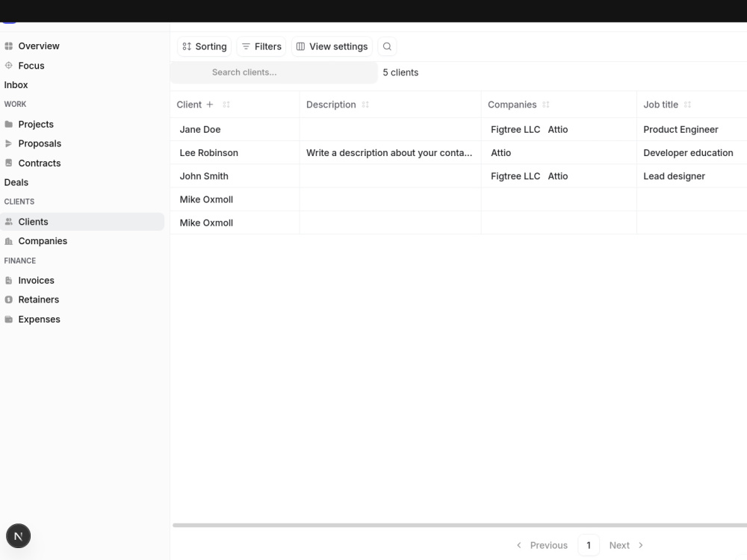Click the horizontal table scrollbar
Screen dimensions: 747x560
459,525
